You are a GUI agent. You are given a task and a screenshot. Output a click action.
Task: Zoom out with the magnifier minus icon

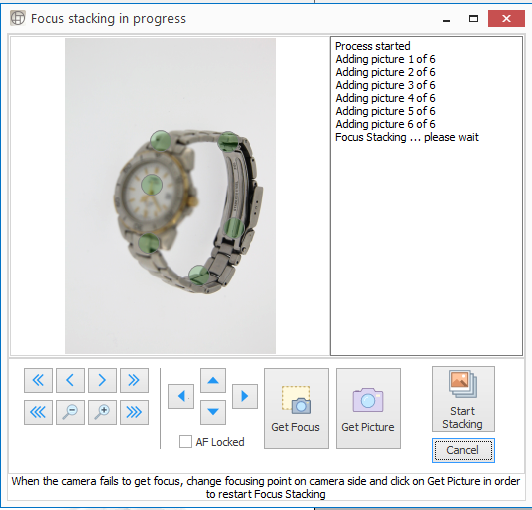[x=70, y=412]
